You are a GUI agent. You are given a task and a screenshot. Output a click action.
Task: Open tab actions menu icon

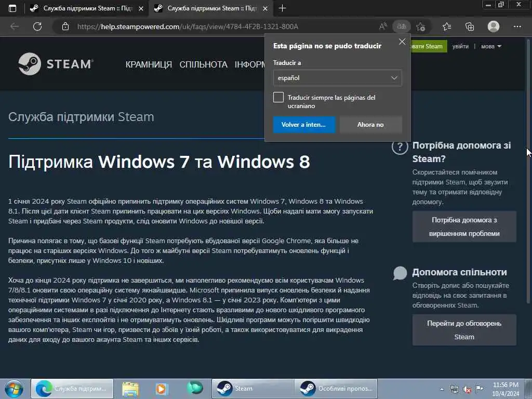12,8
